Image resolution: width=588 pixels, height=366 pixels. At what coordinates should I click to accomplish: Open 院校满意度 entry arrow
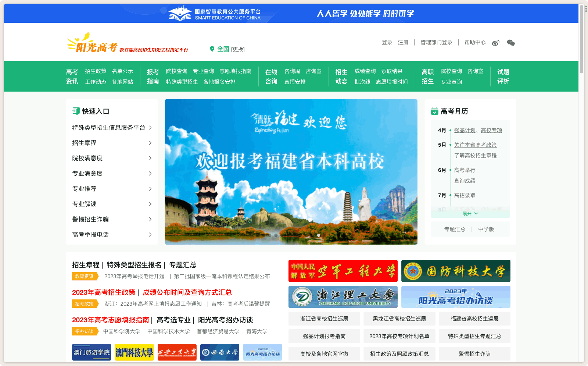[150, 158]
